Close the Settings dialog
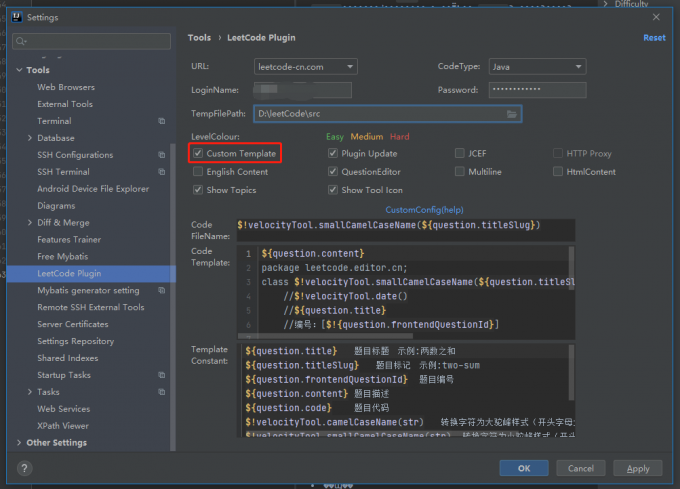The image size is (680, 489). (656, 17)
